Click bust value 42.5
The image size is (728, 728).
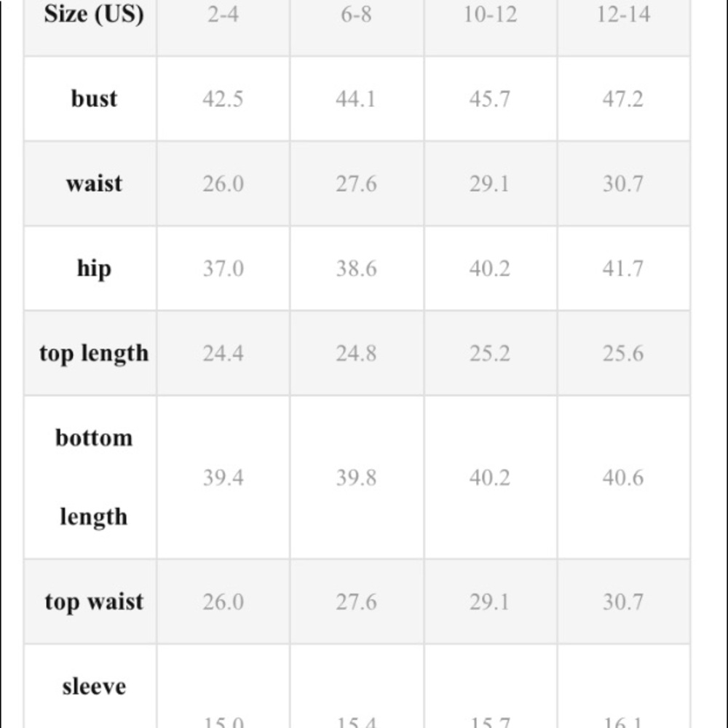pyautogui.click(x=223, y=99)
